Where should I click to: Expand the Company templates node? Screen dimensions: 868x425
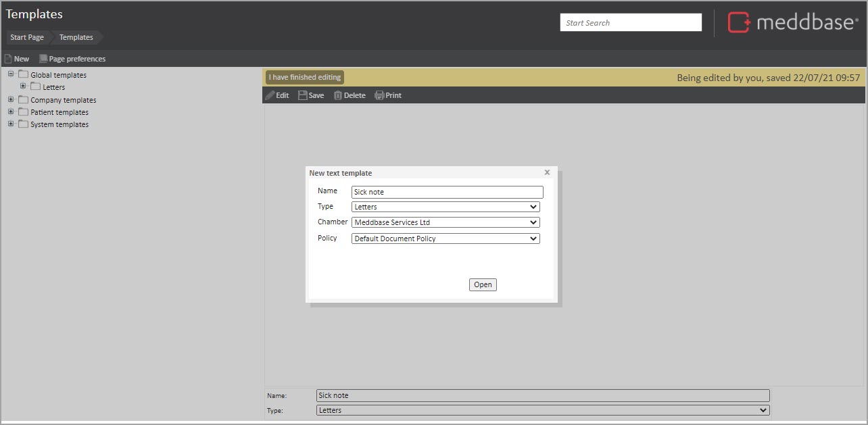pos(11,99)
